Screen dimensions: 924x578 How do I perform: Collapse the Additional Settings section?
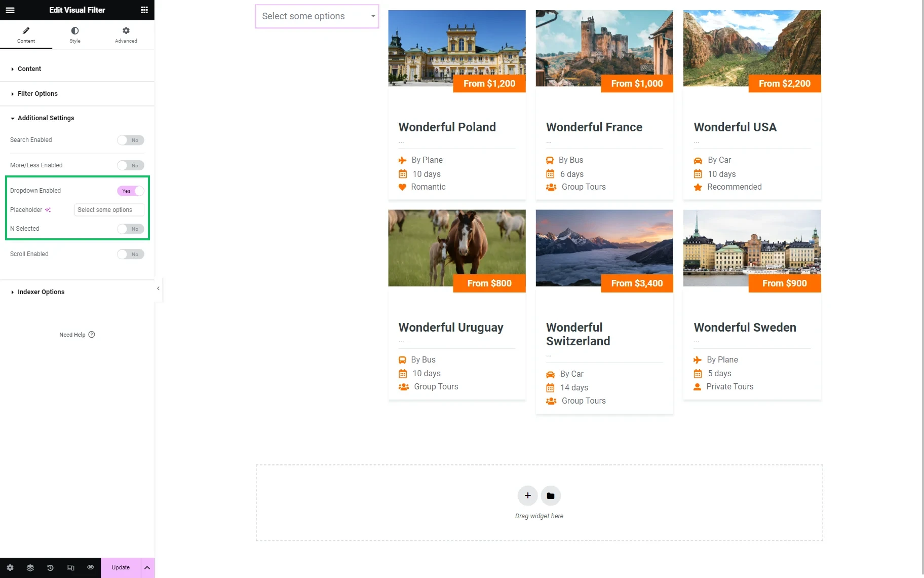tap(77, 118)
